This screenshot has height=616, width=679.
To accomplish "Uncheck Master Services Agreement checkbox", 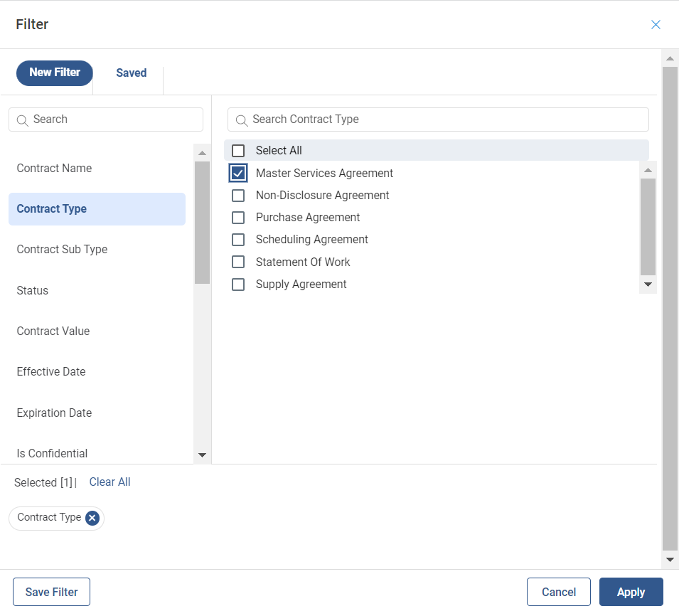I will tap(239, 173).
